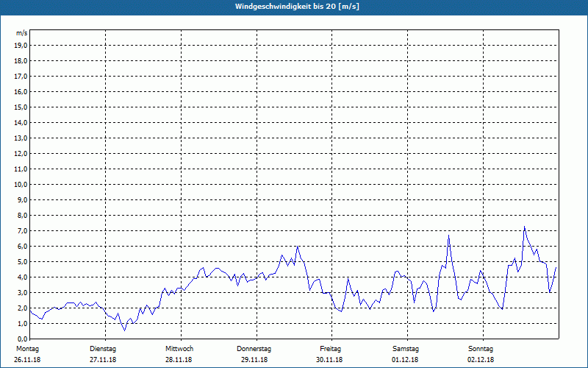Click the 15,0 y-axis value
588x368 pixels.
[x=21, y=107]
